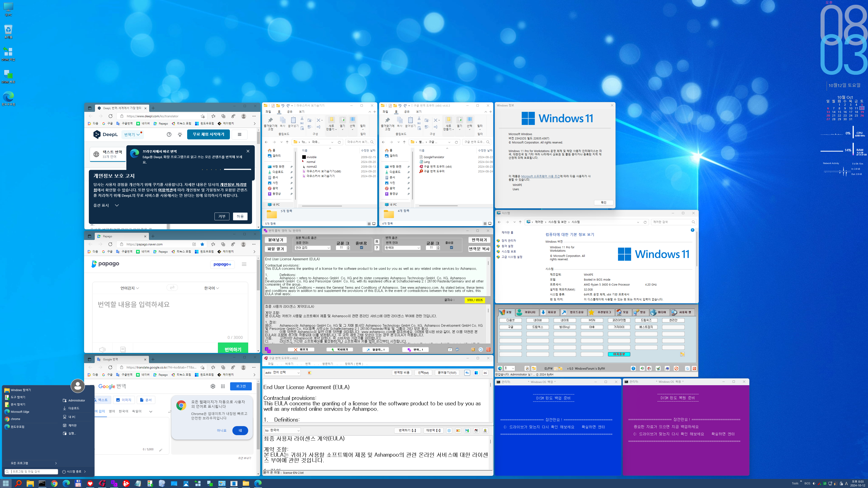Expand Papago 한국어 target language dropdown

pyautogui.click(x=212, y=288)
